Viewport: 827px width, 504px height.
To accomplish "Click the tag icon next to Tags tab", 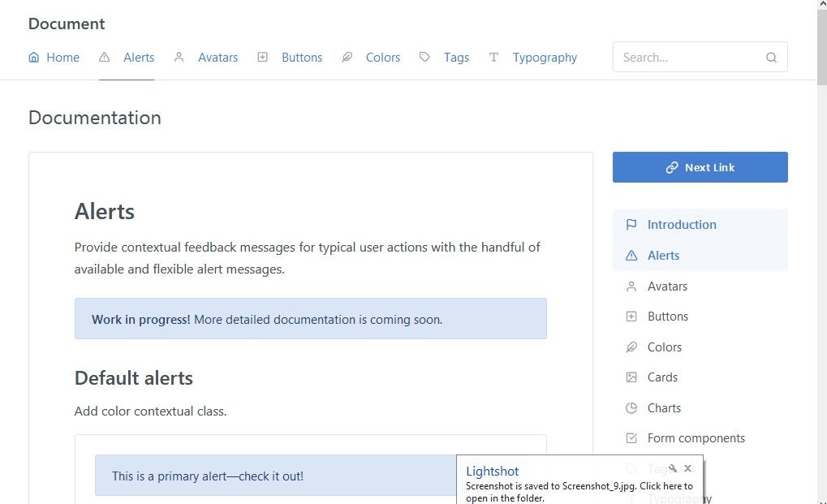I will [424, 58].
